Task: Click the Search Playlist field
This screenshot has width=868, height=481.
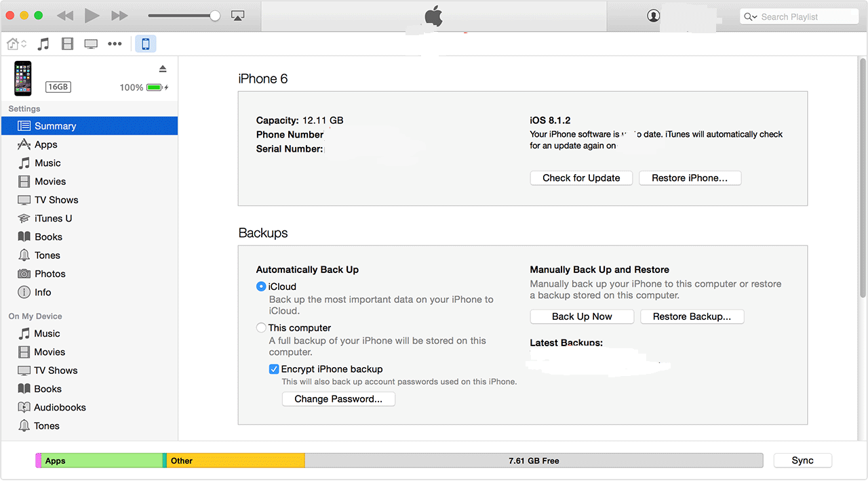Action: coord(801,17)
